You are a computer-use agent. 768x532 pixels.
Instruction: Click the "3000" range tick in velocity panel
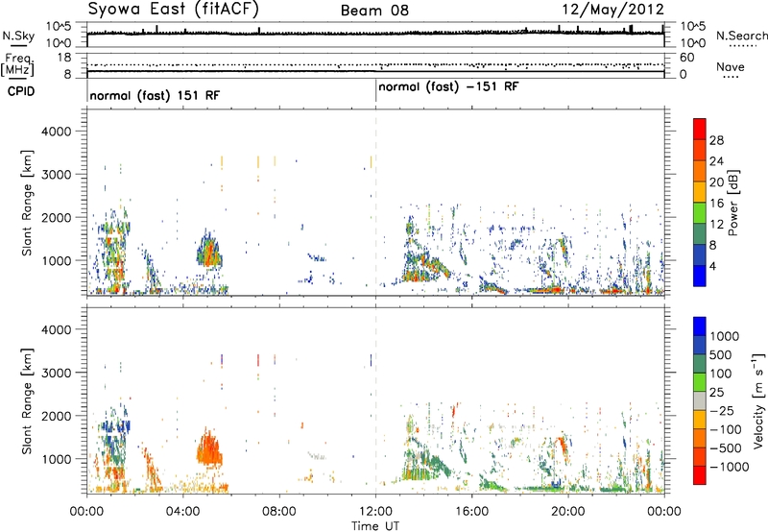click(x=57, y=373)
